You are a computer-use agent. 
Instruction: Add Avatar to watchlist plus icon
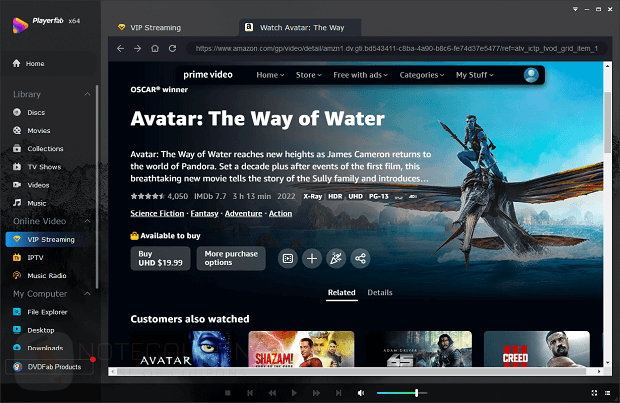pos(312,259)
